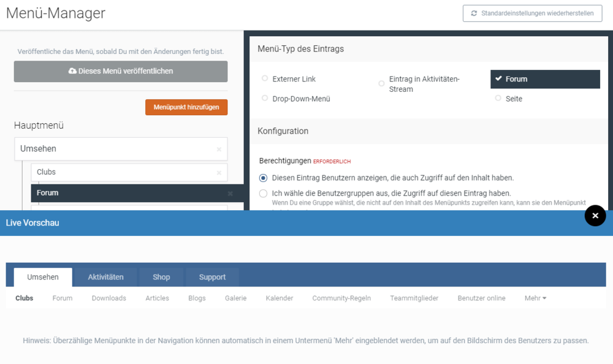Select Eintrag in Aktivitäten-Stream option
Viewport: 613px width, 364px height.
[x=381, y=83]
